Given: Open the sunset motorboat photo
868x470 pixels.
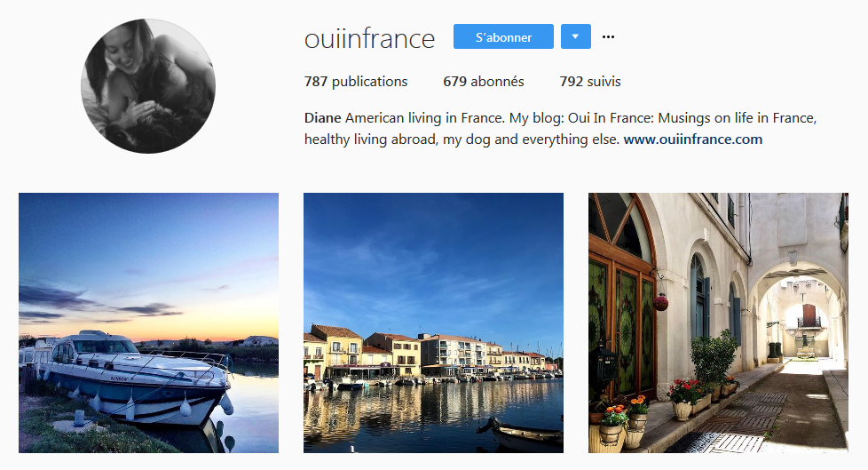Looking at the screenshot, I should click(x=148, y=323).
